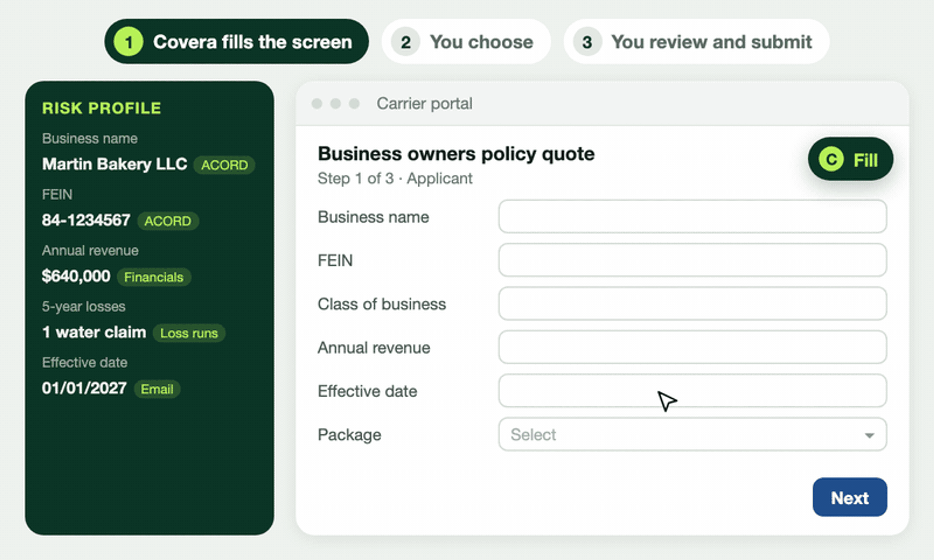This screenshot has height=560, width=934.
Task: Click the step 2 number circle
Action: tap(405, 42)
